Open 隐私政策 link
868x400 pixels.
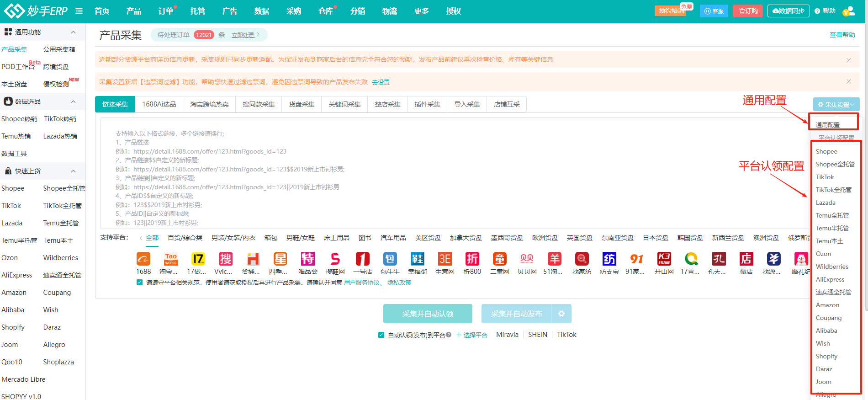pyautogui.click(x=399, y=283)
